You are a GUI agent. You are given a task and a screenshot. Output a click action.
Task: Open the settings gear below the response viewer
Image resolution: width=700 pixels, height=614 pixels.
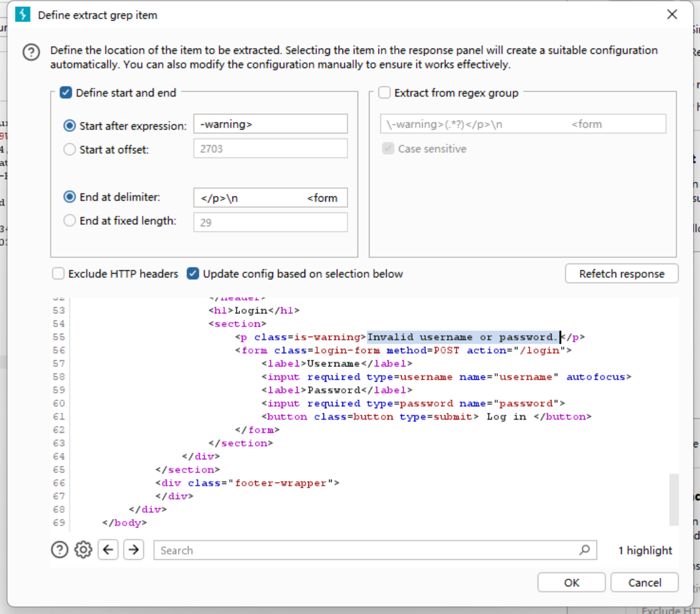[x=83, y=550]
